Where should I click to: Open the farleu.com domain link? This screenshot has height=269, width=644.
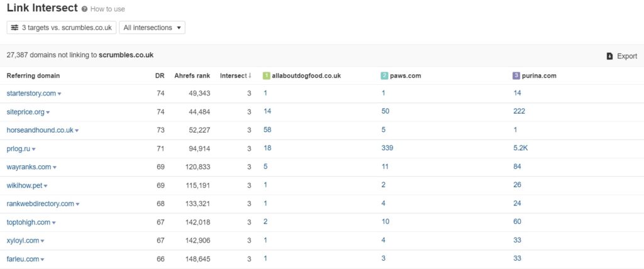click(x=23, y=259)
